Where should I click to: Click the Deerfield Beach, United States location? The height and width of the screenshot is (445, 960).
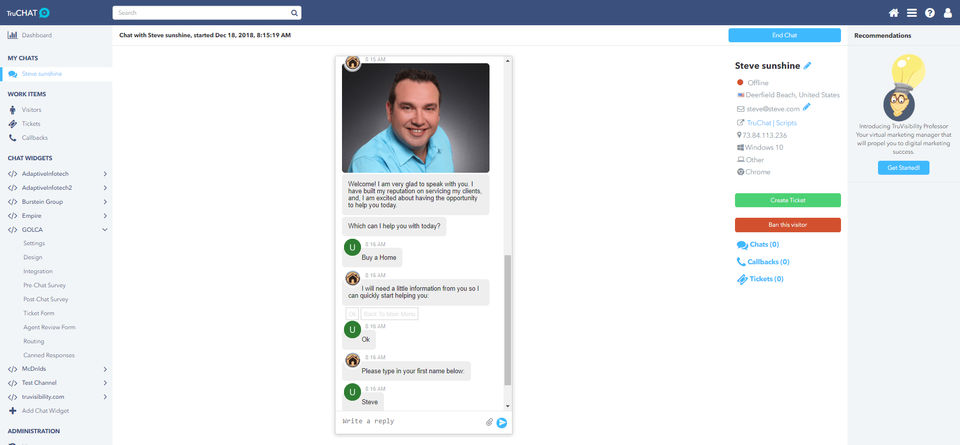(793, 95)
